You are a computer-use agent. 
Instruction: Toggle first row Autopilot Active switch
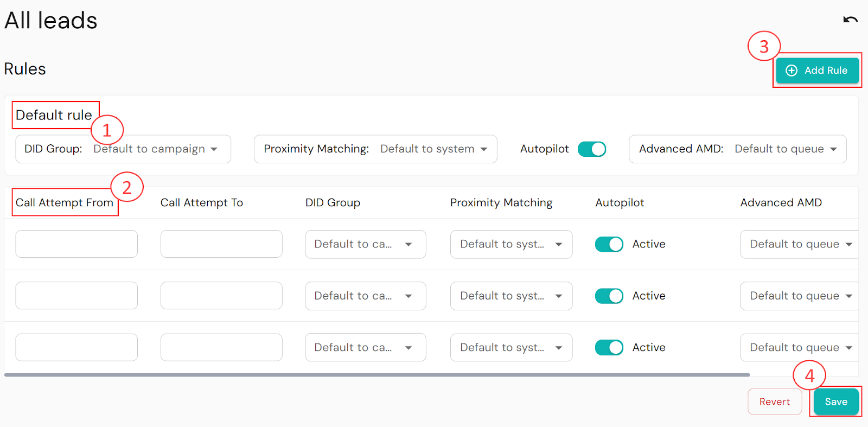[x=609, y=244]
